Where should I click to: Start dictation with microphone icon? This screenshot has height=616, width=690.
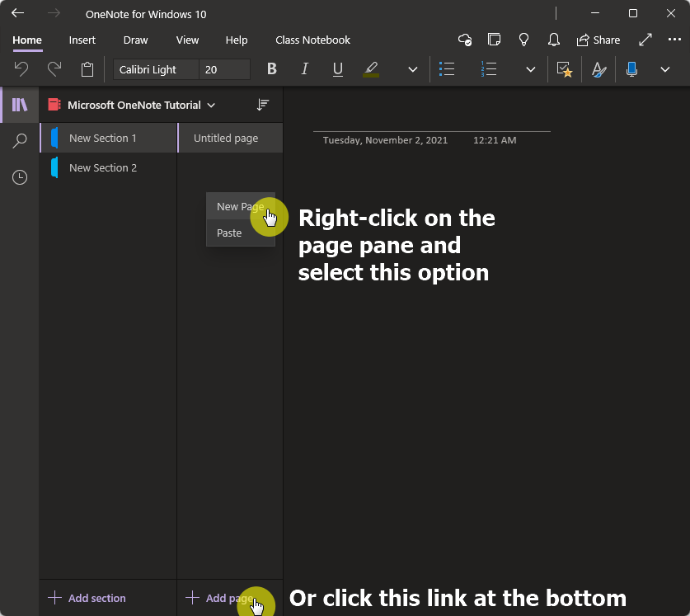coord(631,69)
